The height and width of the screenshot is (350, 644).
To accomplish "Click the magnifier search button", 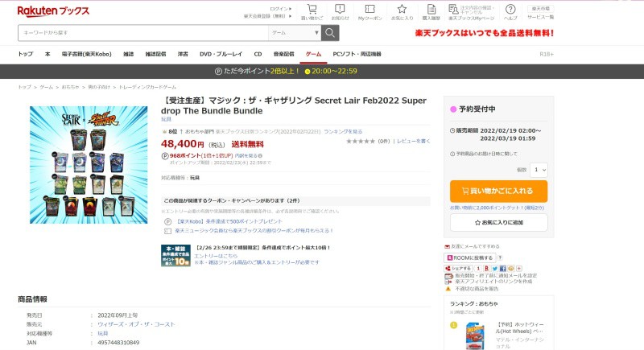I will (330, 33).
